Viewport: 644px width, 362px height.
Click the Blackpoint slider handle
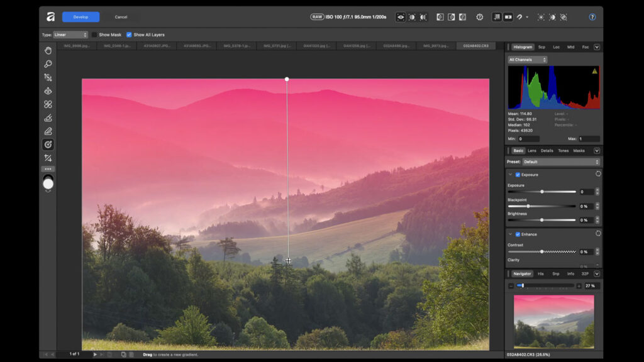point(527,206)
